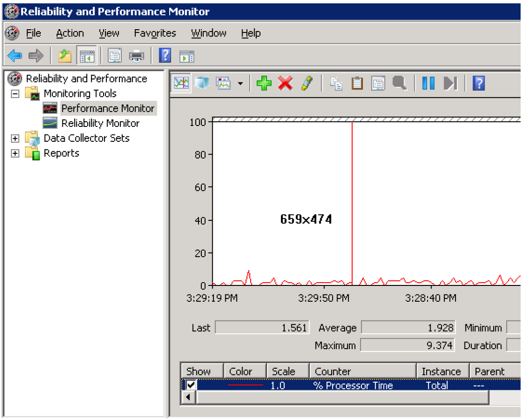The width and height of the screenshot is (523, 420).
Task: Click the Highlight pencil icon
Action: pos(307,83)
